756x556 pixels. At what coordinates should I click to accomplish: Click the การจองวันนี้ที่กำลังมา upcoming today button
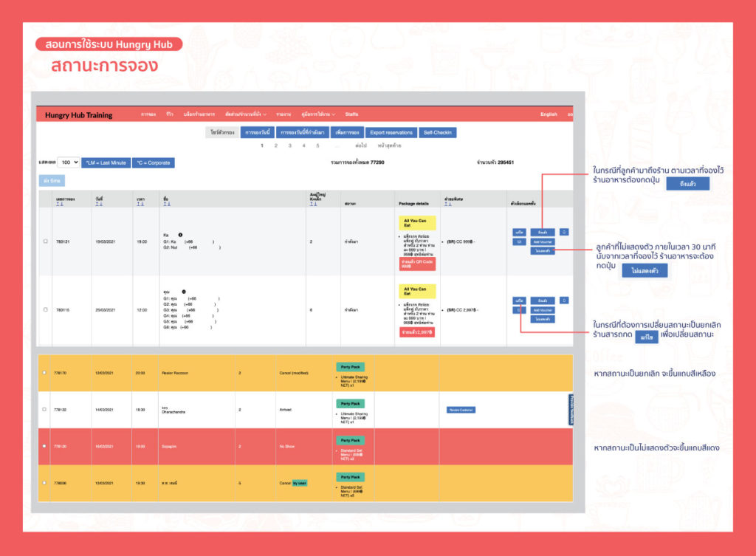click(x=303, y=133)
